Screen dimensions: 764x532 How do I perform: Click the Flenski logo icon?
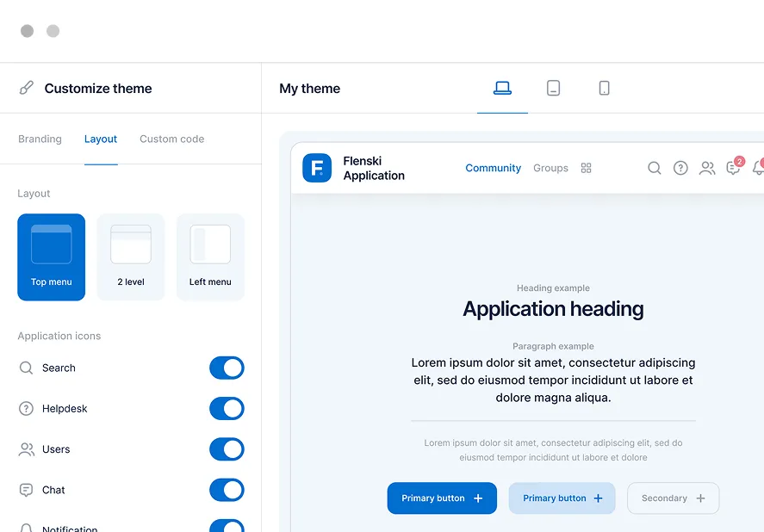click(317, 168)
